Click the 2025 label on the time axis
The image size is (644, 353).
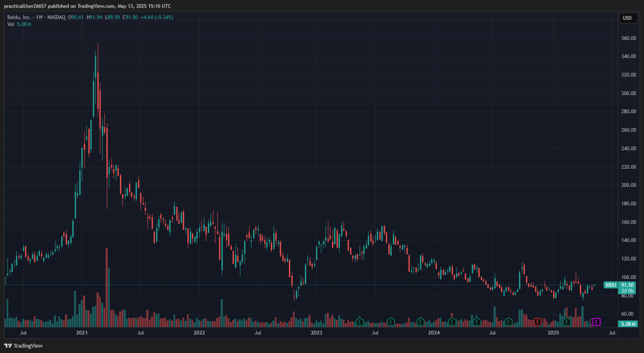point(553,333)
